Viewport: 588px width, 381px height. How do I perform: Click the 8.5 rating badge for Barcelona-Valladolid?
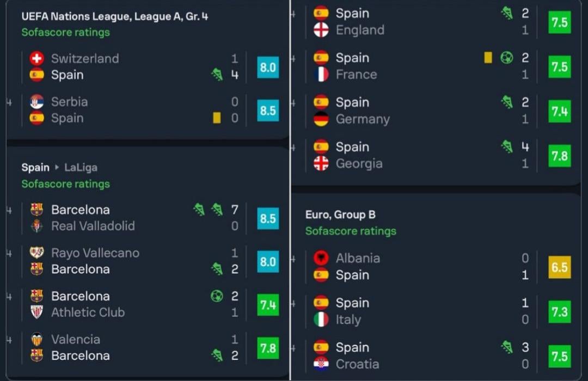tap(268, 218)
